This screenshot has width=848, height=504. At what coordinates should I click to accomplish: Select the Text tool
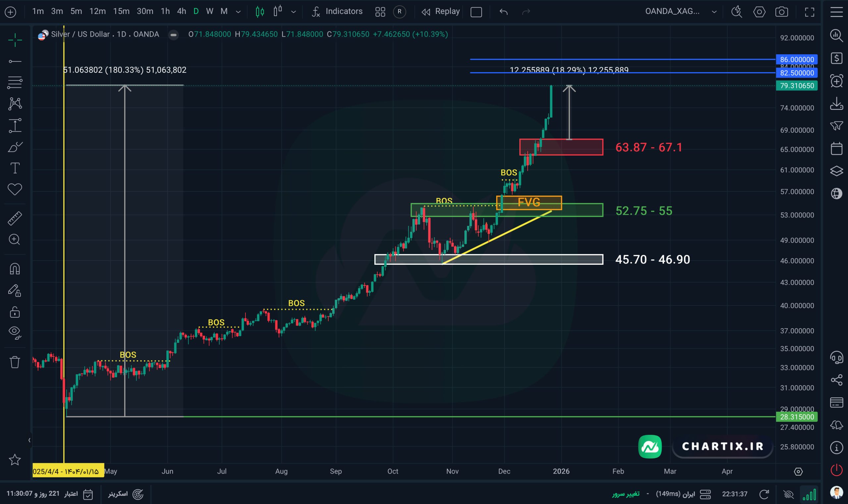(15, 168)
